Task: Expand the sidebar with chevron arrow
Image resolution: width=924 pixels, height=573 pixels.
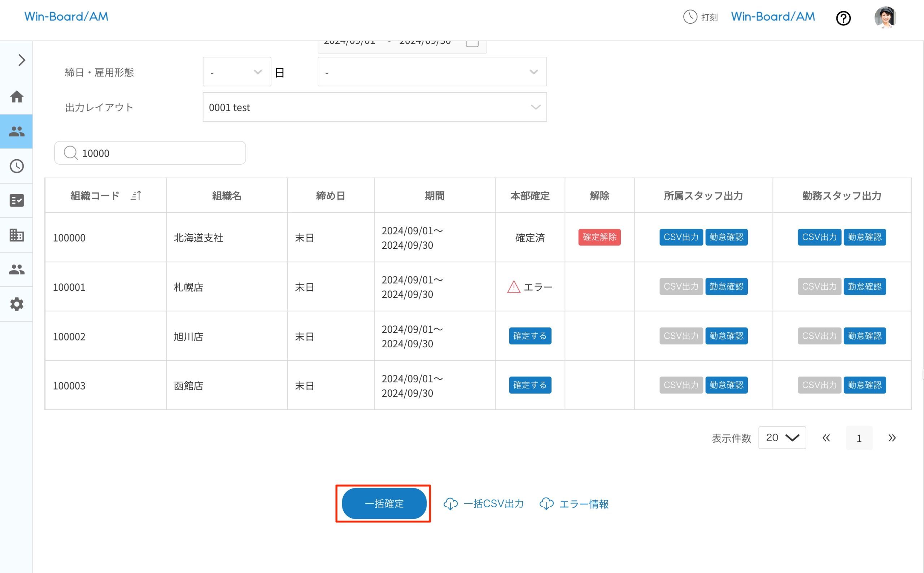Action: coord(22,60)
